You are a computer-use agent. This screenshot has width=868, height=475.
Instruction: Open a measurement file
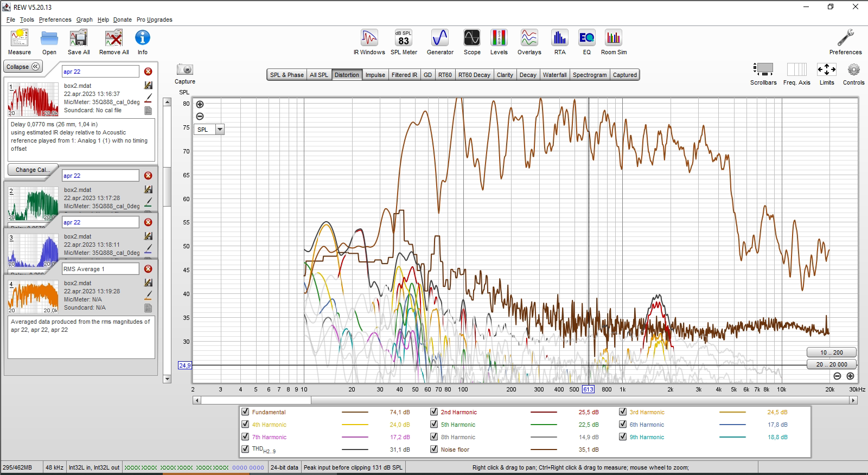(49, 42)
